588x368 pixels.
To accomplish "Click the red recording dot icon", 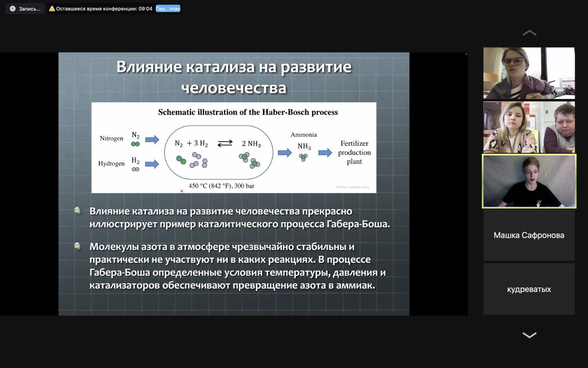I will coord(13,9).
